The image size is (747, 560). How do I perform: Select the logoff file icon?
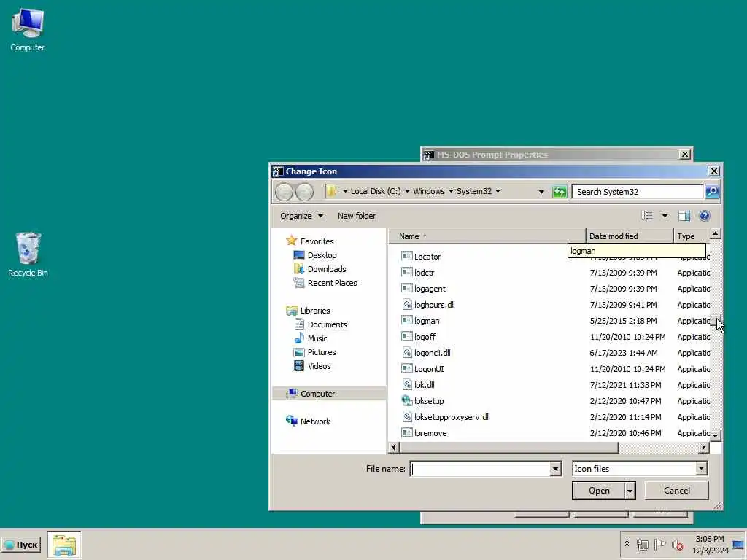(x=406, y=337)
